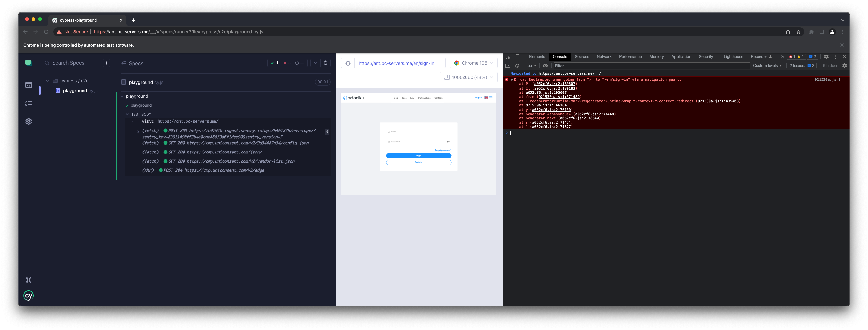Collapse the cypress/e2e folder chevron
The image size is (868, 330).
47,81
